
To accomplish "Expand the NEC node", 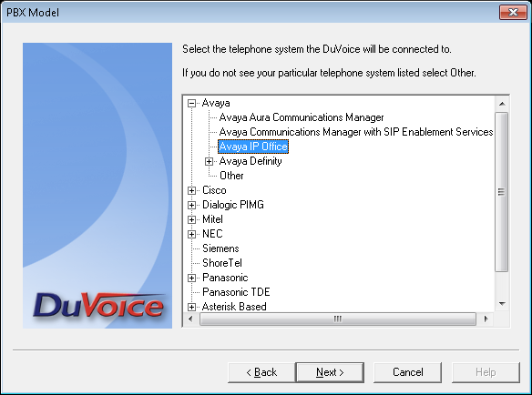I will point(191,234).
